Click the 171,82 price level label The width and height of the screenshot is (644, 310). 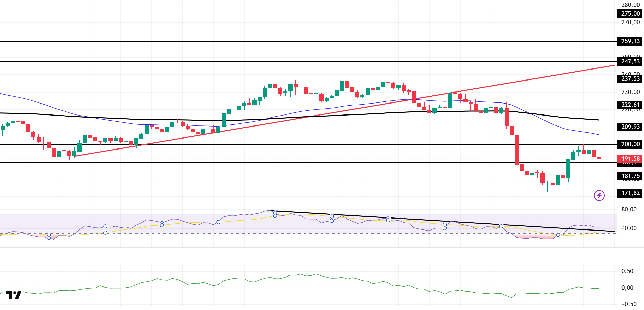click(x=630, y=193)
